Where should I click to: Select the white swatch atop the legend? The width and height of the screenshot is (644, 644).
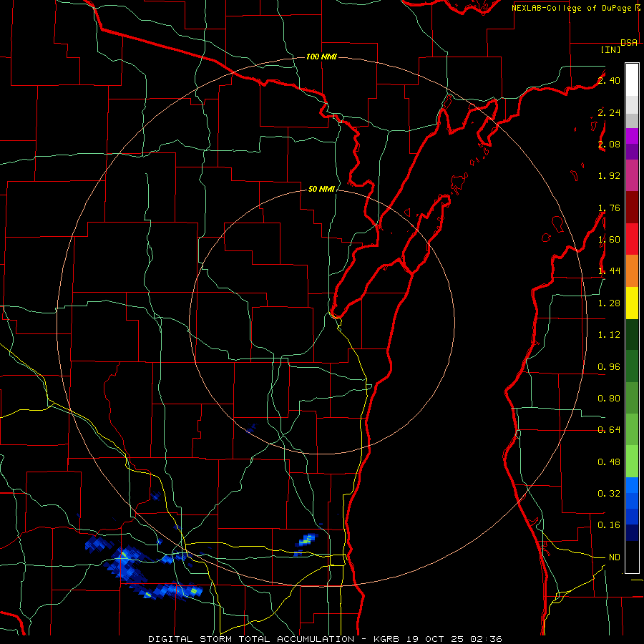(x=632, y=79)
